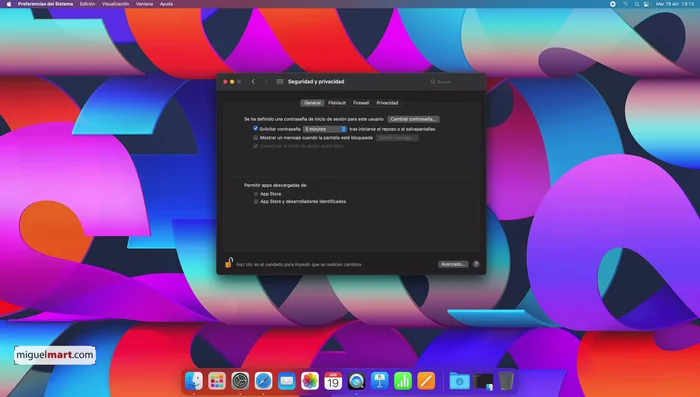This screenshot has height=397, width=700.
Task: Click the screen recording indicator in menu bar
Action: pyautogui.click(x=613, y=4)
